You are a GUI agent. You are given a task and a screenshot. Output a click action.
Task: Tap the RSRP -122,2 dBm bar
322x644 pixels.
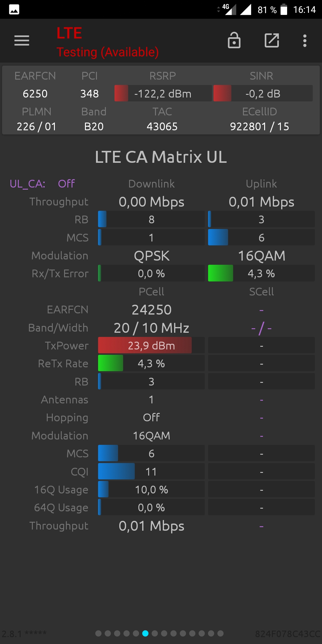click(x=163, y=93)
